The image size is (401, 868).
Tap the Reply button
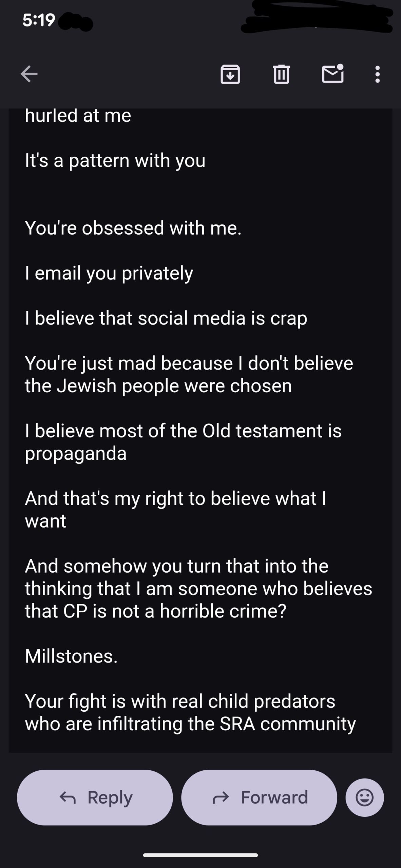95,797
